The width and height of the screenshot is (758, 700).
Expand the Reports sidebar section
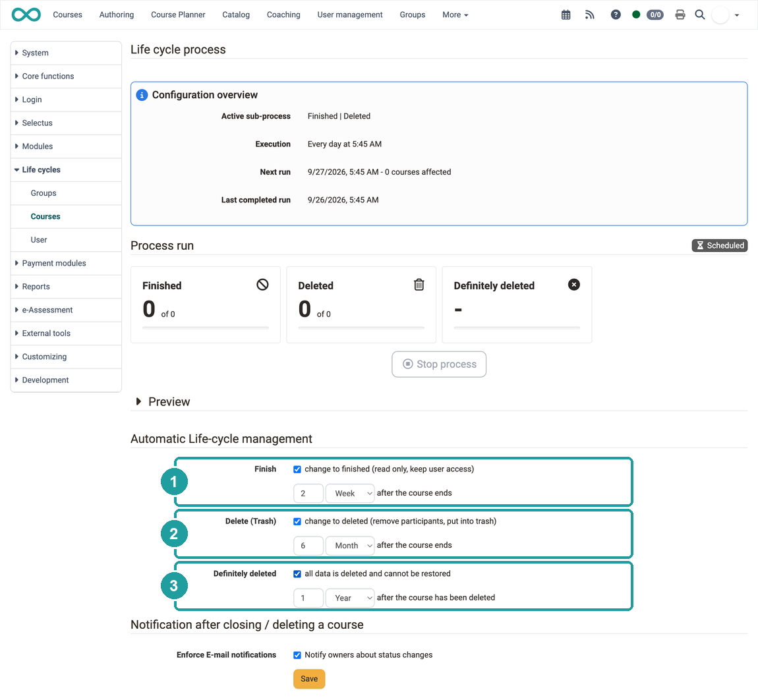[x=66, y=287]
